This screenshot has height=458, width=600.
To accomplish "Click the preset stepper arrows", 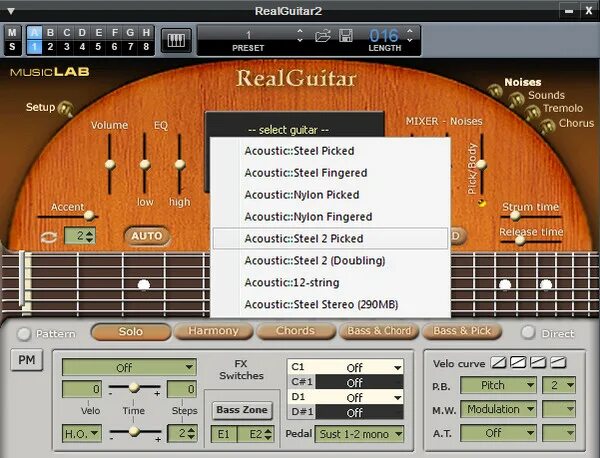I will click(x=300, y=36).
